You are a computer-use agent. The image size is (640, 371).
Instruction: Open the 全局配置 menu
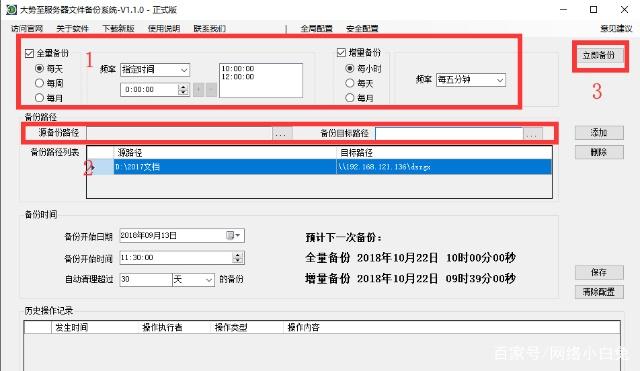[x=316, y=29]
